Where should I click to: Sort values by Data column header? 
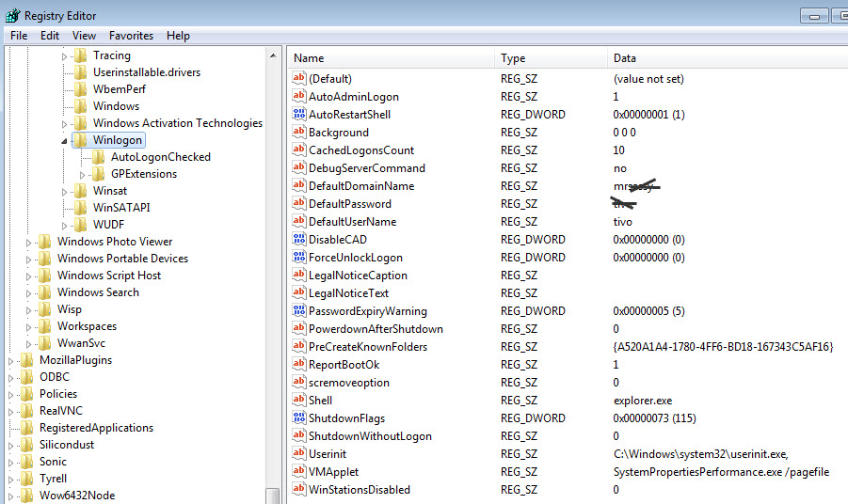(x=728, y=57)
